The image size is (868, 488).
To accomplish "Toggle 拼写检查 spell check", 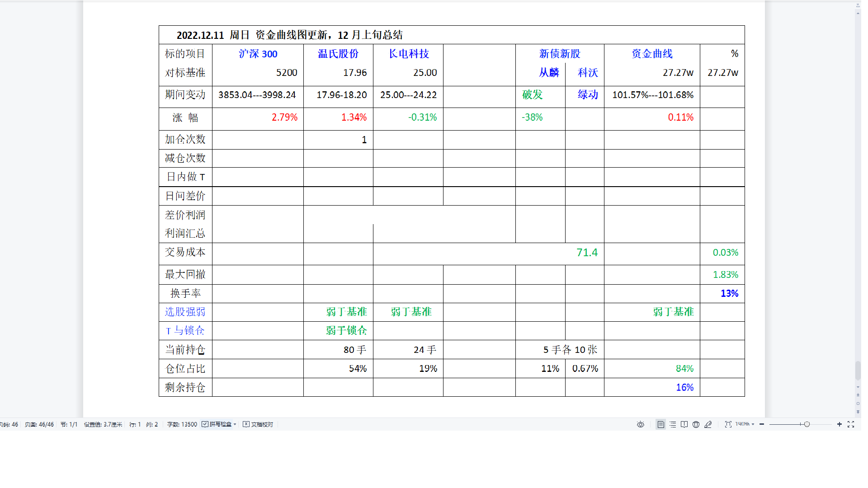I will pyautogui.click(x=217, y=424).
